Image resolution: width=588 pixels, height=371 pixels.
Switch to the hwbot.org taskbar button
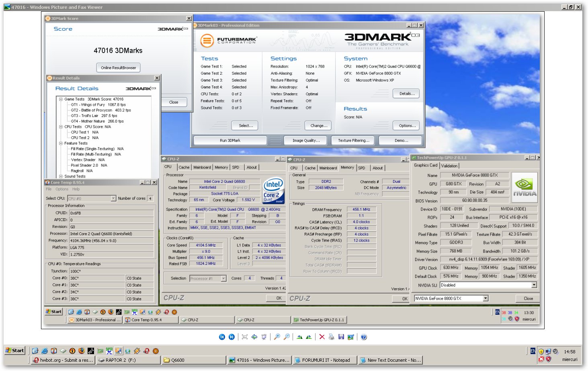(x=64, y=360)
